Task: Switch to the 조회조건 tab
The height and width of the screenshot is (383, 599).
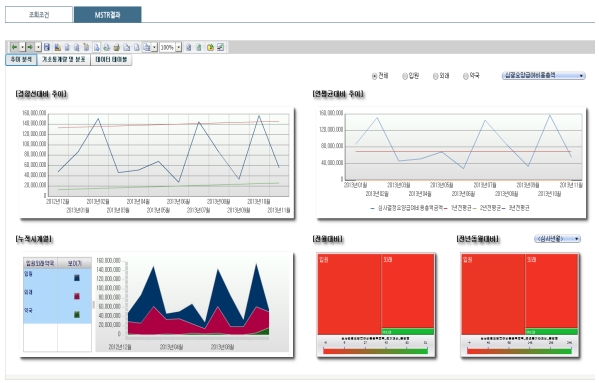Action: point(39,15)
